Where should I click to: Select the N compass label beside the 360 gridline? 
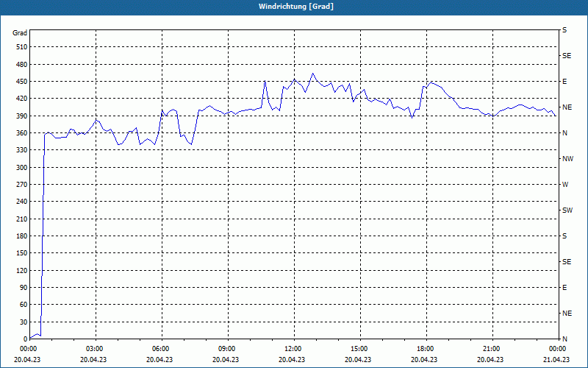(564, 133)
